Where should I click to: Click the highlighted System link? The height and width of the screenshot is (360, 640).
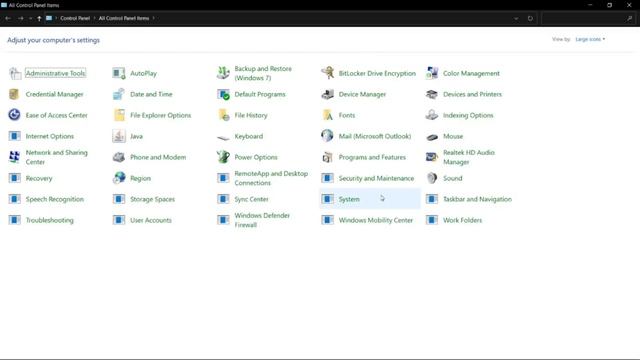(x=349, y=199)
